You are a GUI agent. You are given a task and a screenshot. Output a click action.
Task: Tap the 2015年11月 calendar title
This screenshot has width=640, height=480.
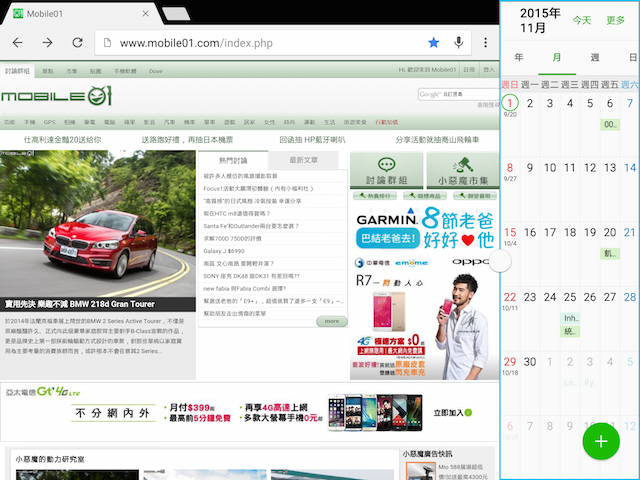540,20
